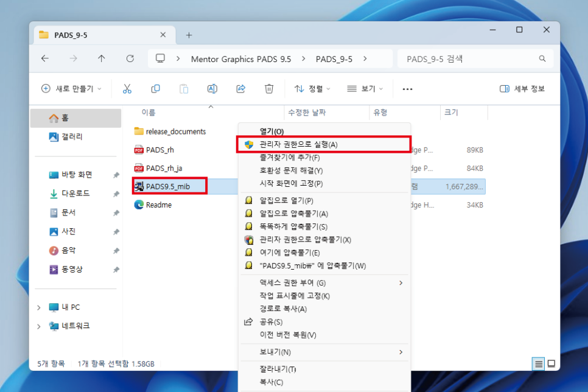The height and width of the screenshot is (392, 588).
Task: Expand the 액세스 권한 부여 submenu
Action: (x=401, y=283)
